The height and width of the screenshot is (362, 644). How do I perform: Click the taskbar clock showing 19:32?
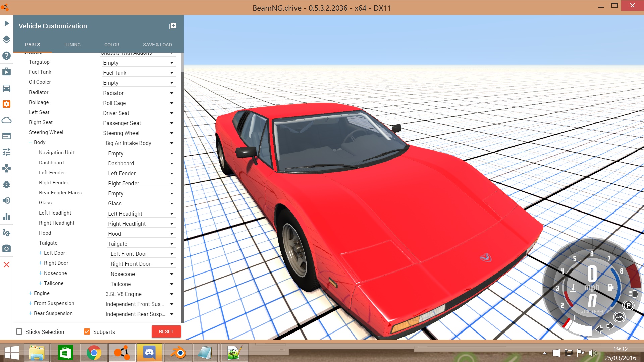pos(620,349)
